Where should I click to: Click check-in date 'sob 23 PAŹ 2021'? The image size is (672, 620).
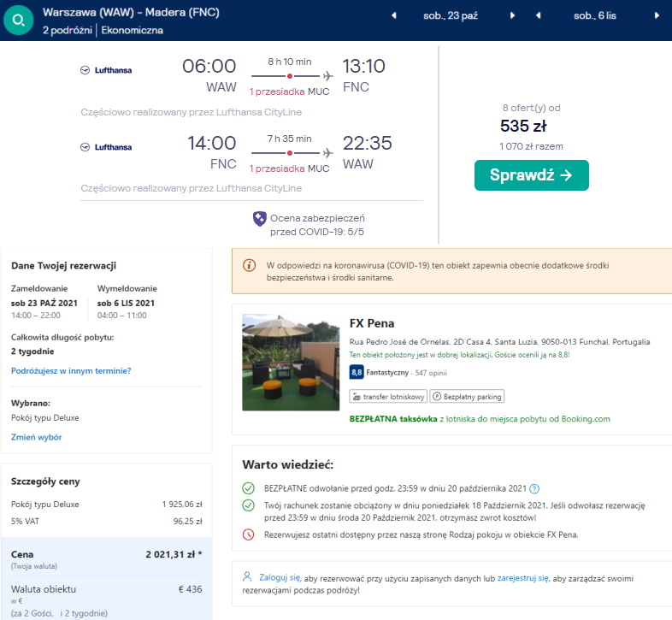44,303
